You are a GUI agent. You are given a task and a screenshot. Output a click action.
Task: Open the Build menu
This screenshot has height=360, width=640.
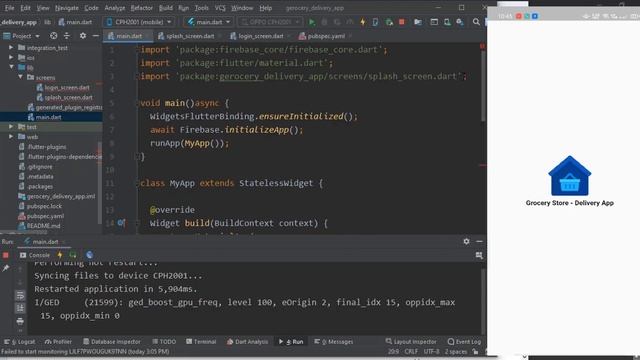click(165, 8)
